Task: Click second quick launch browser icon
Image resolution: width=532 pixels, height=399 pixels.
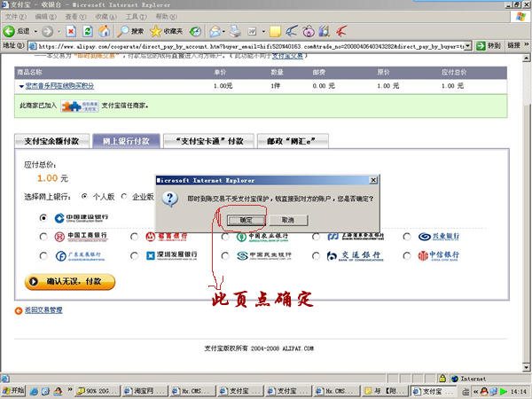Action: (45, 391)
